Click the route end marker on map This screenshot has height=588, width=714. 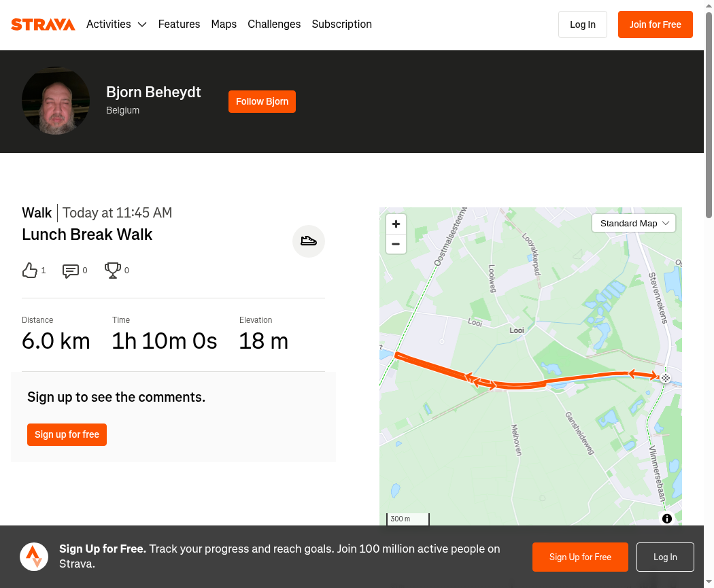point(665,378)
